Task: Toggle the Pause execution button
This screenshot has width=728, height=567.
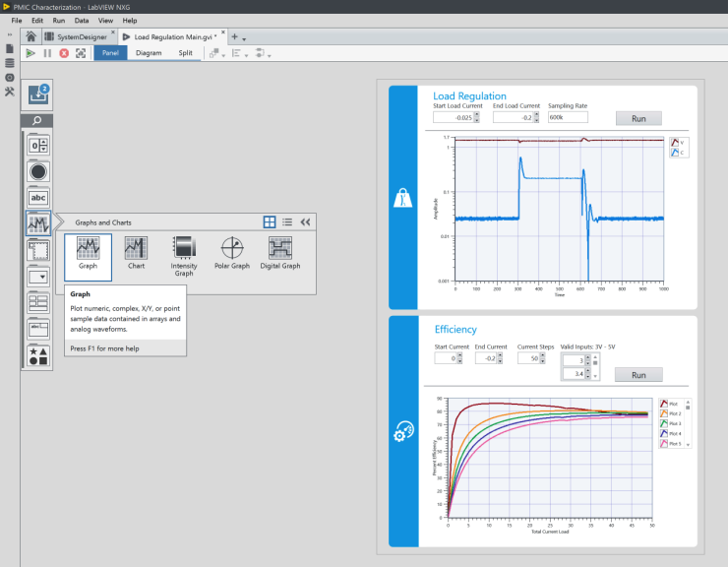Action: pyautogui.click(x=47, y=53)
